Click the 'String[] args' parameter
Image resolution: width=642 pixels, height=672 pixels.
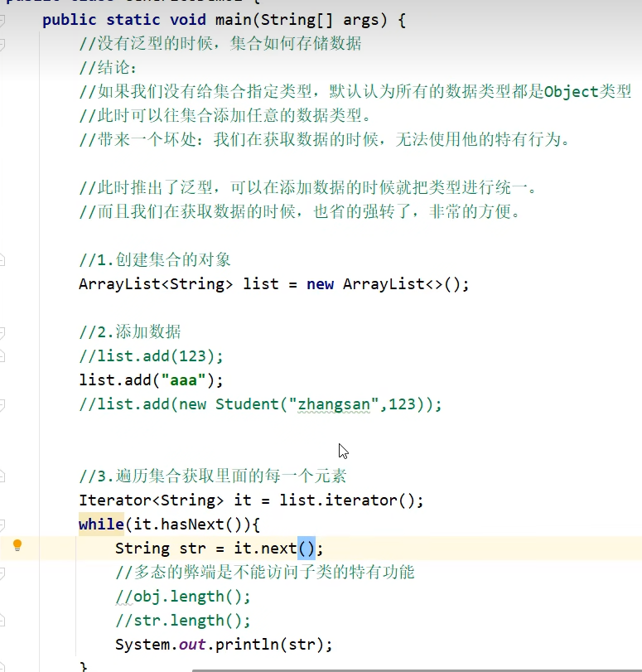[320, 20]
